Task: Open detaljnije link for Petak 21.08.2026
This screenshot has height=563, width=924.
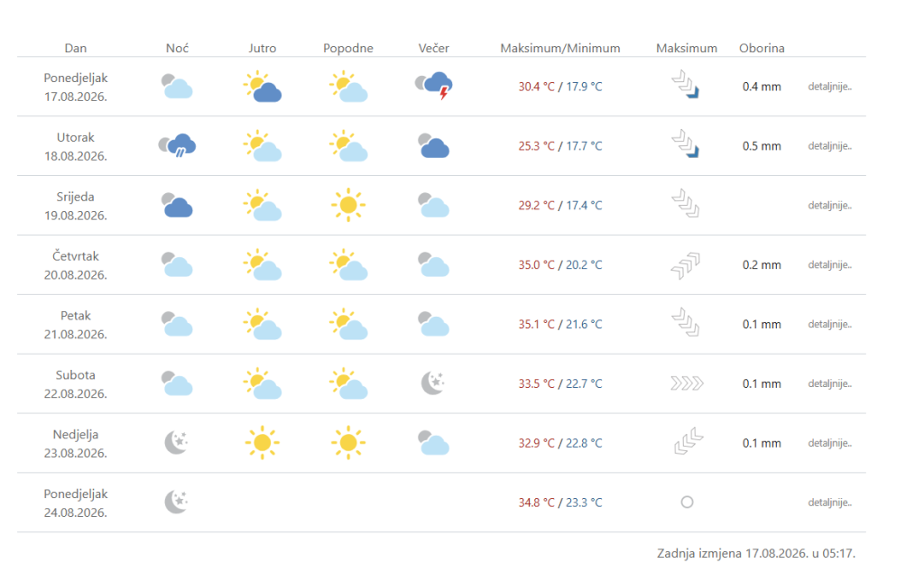Action: 830,325
